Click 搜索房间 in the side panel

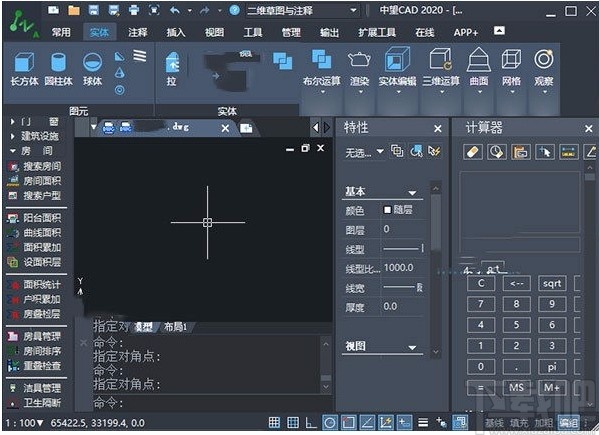[x=42, y=167]
